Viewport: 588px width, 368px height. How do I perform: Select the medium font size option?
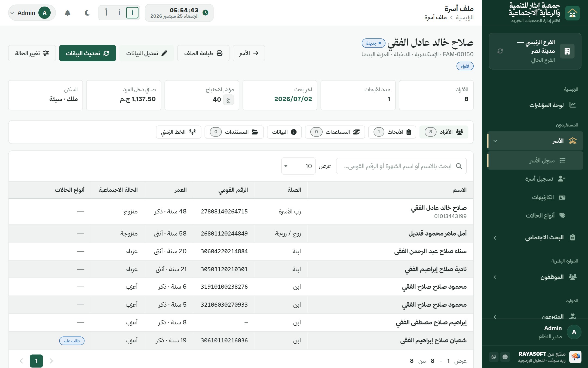119,13
